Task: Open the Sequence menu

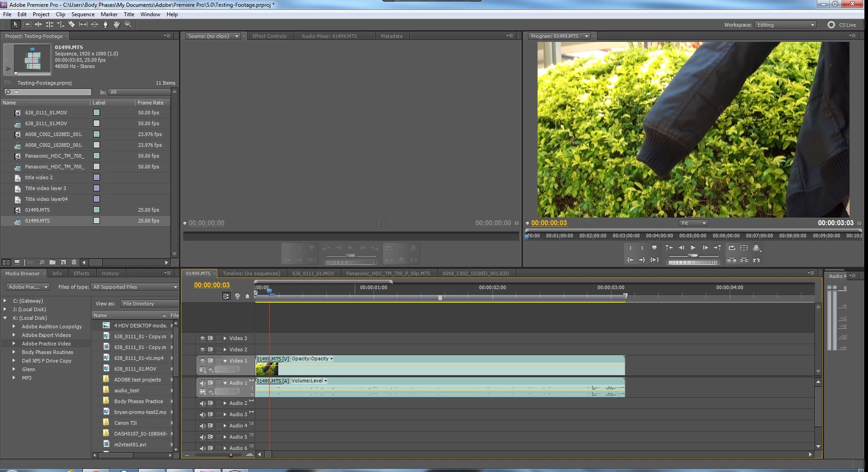Action: (83, 14)
